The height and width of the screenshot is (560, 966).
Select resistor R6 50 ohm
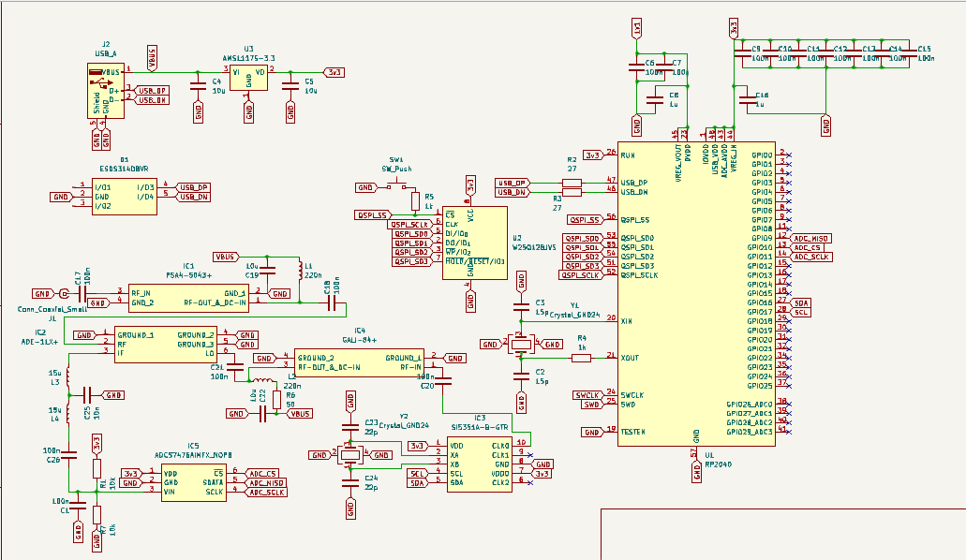pos(276,401)
